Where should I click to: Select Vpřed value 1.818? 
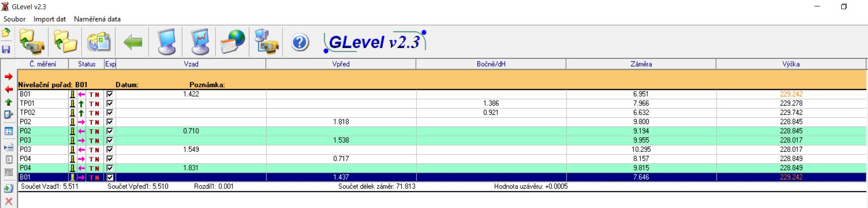pos(341,122)
